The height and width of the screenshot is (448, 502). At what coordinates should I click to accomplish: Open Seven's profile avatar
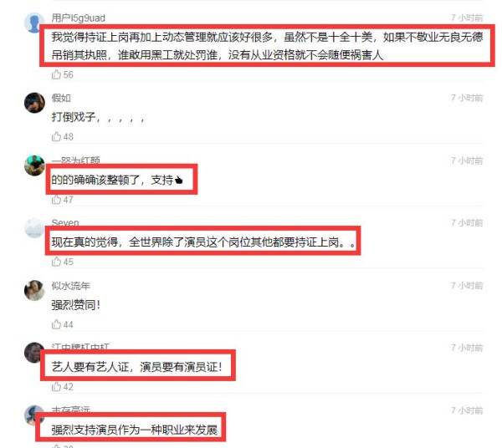tap(34, 228)
